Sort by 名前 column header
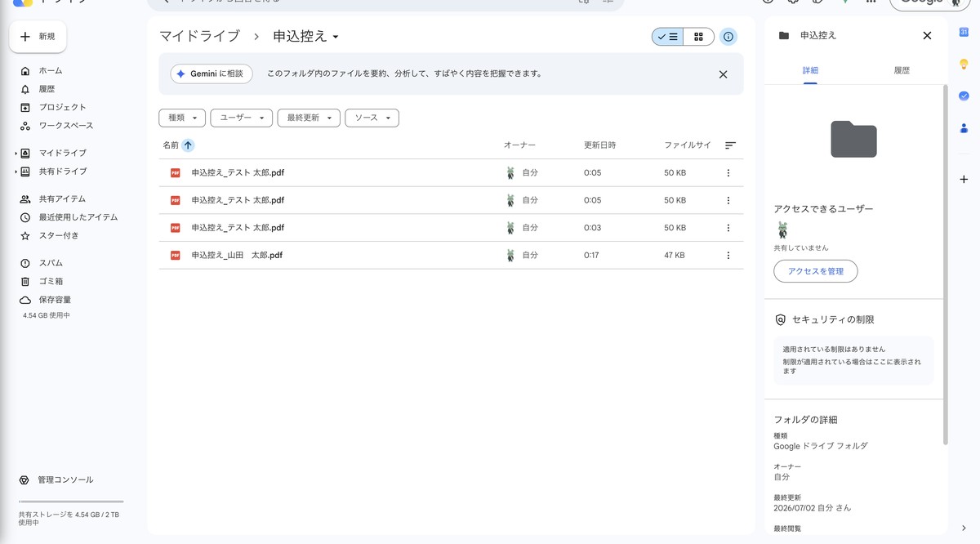Image resolution: width=980 pixels, height=544 pixels. click(171, 145)
